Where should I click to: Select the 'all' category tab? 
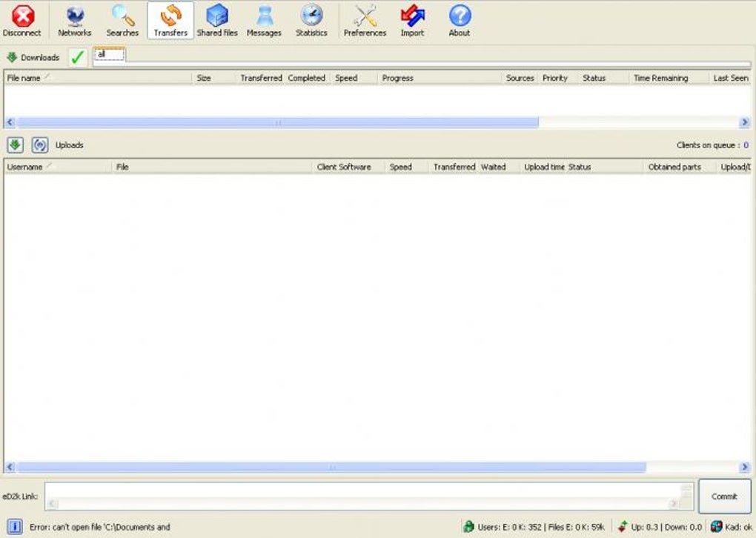coord(110,55)
